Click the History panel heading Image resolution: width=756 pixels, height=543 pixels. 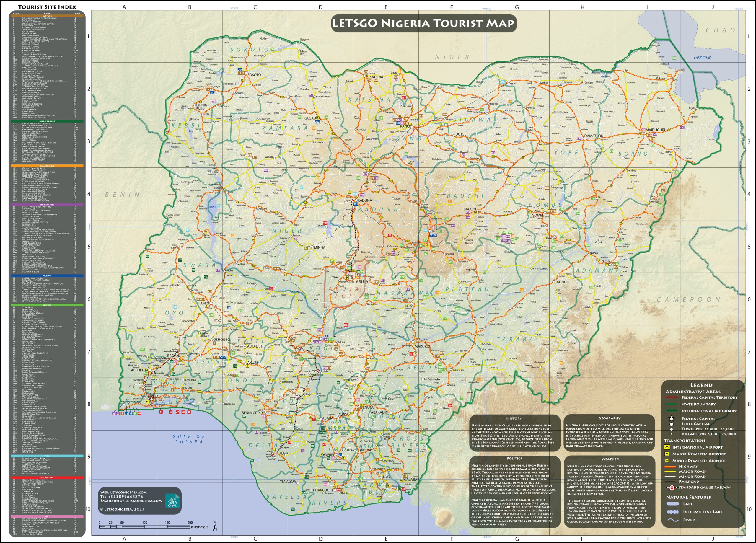514,418
